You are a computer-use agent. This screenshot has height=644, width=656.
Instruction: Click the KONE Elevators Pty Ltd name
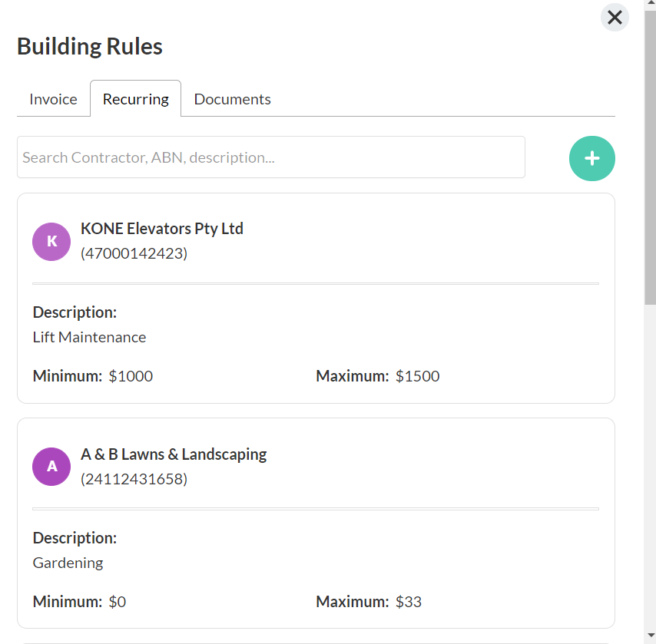[161, 229]
